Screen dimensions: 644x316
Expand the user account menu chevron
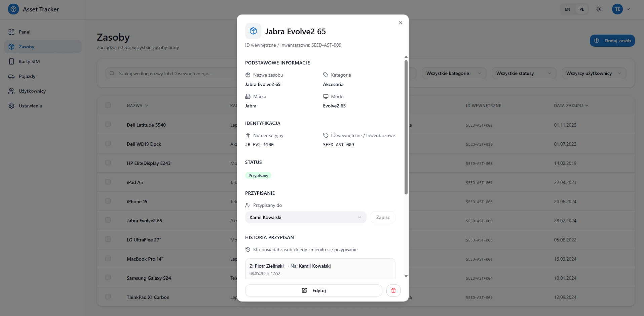pos(628,9)
